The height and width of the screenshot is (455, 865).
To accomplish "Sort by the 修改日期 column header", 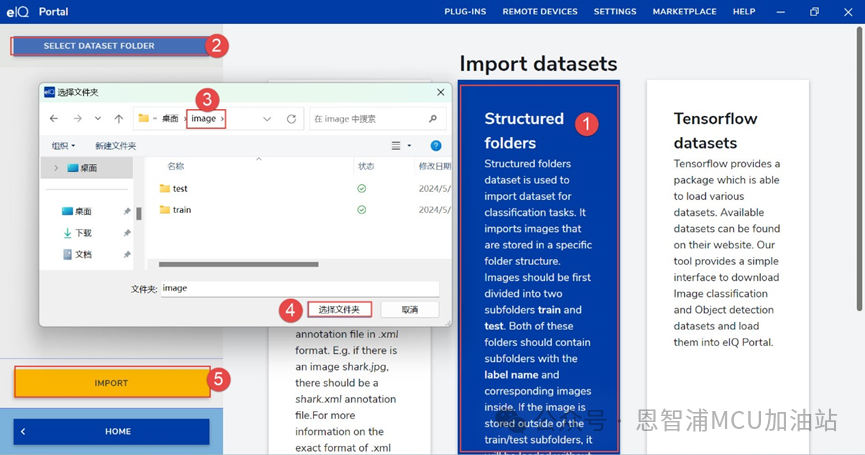I will click(434, 166).
